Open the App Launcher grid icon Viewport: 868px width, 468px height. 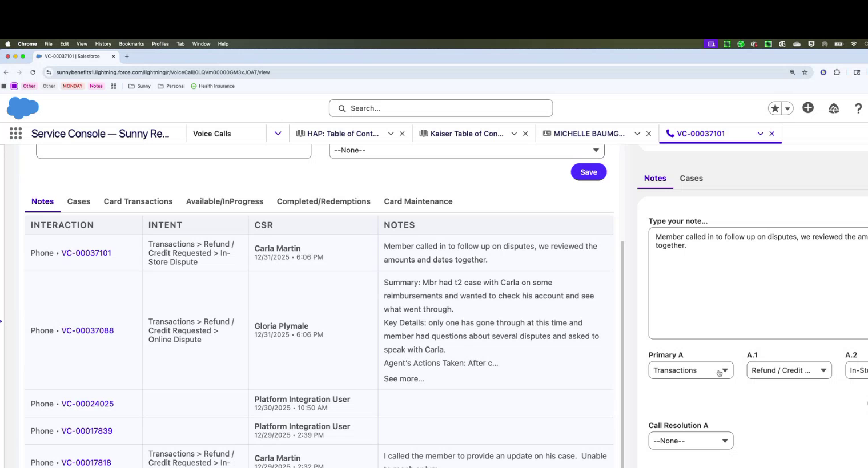point(15,134)
